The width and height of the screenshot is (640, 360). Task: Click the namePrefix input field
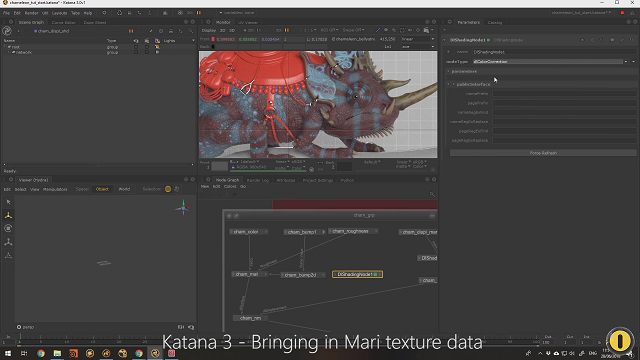pyautogui.click(x=564, y=93)
